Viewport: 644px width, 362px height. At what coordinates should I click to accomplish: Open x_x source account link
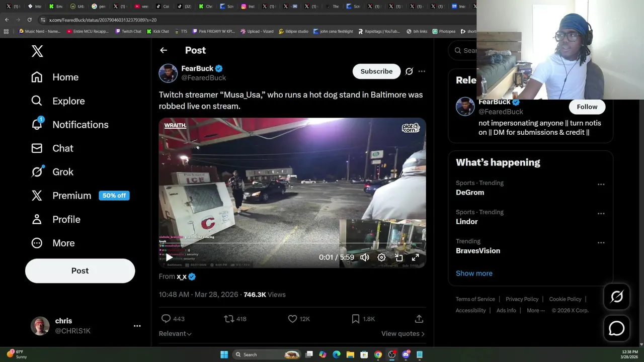182,277
